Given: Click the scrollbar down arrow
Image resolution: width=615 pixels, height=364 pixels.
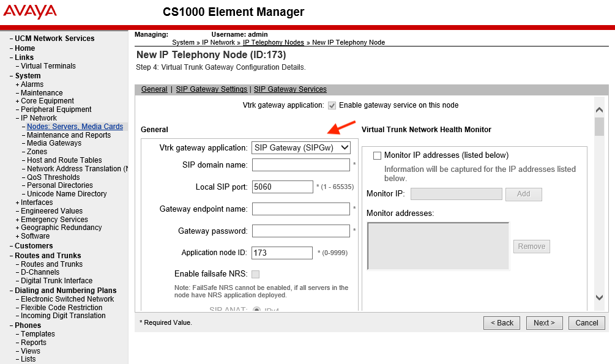Looking at the screenshot, I should pyautogui.click(x=599, y=297).
